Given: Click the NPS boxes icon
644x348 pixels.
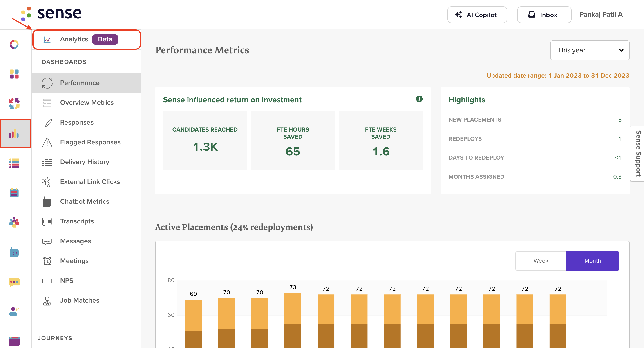Looking at the screenshot, I should (47, 281).
